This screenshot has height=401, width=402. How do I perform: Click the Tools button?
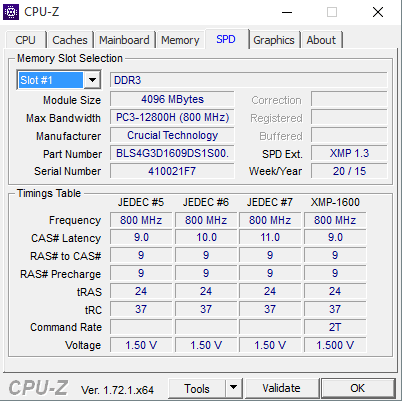tap(197, 388)
